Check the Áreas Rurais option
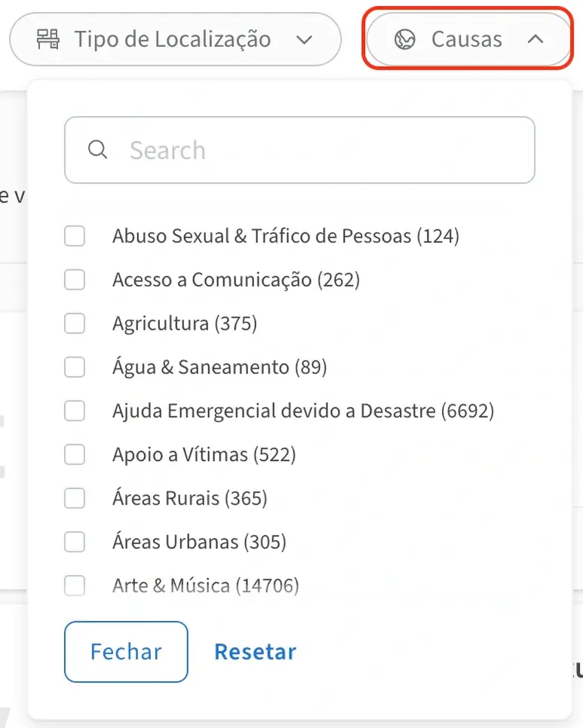This screenshot has height=728, width=583. point(75,499)
